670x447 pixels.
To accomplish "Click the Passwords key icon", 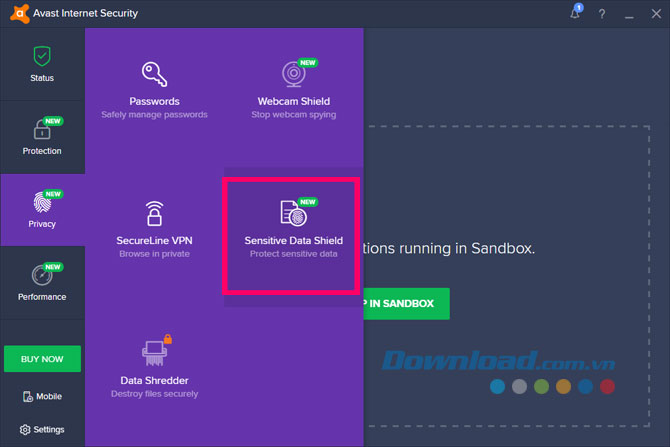I will coord(154,74).
